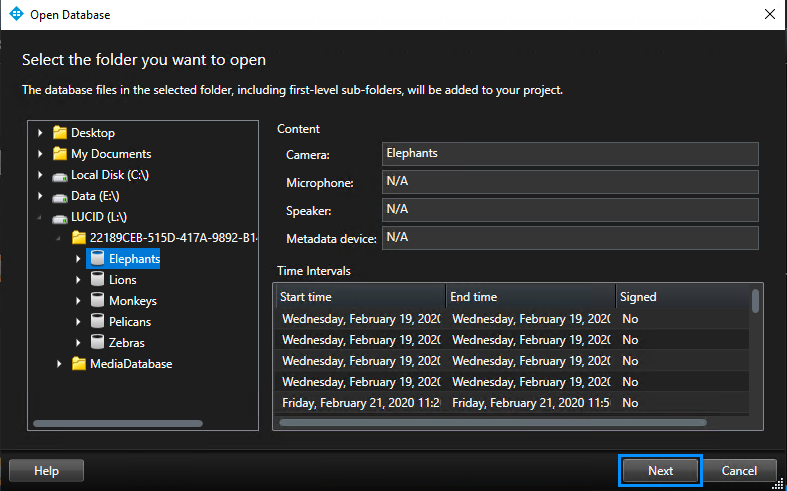Expand the Zebras database node
Viewport: 787px width, 491px height.
[78, 343]
